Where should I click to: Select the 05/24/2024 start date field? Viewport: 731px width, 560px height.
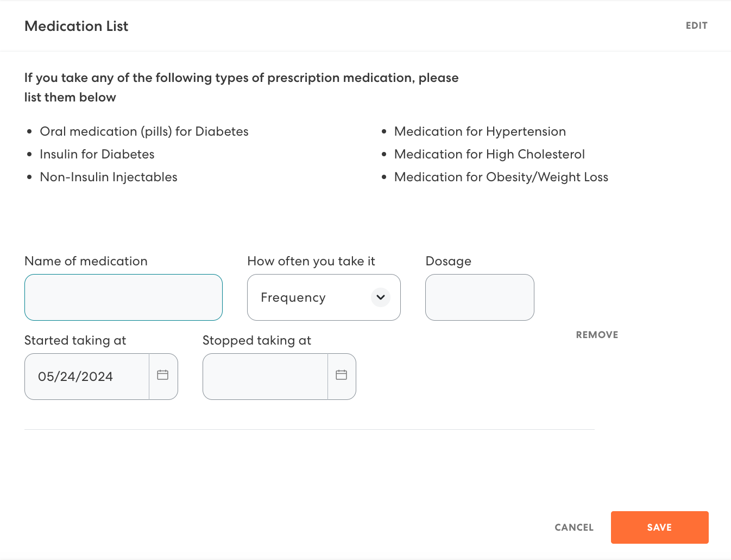[x=87, y=377]
